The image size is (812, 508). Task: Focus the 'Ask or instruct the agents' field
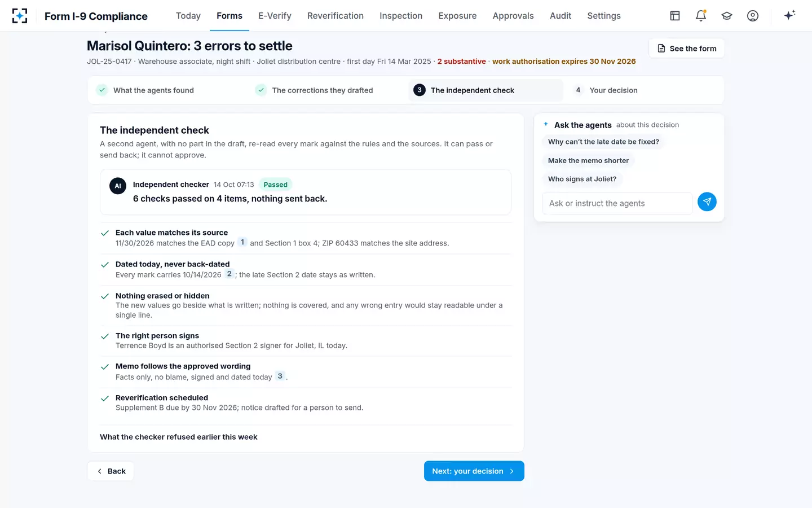pyautogui.click(x=617, y=203)
